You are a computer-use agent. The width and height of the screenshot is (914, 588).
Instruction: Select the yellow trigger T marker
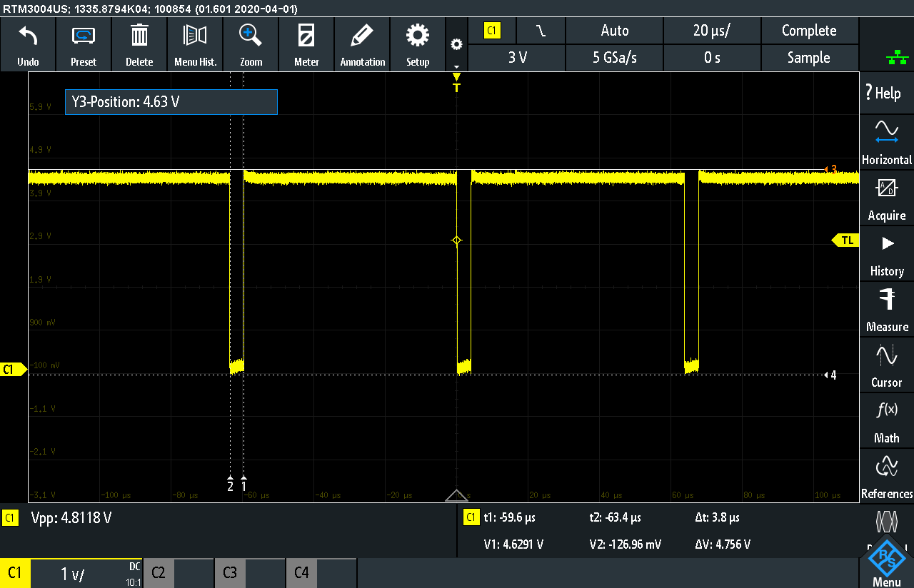[x=457, y=83]
